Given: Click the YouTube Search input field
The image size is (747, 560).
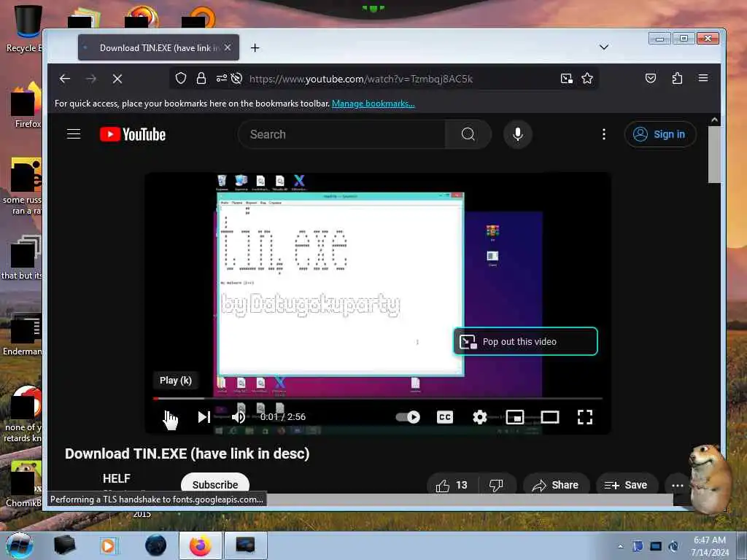Looking at the screenshot, I should (341, 134).
